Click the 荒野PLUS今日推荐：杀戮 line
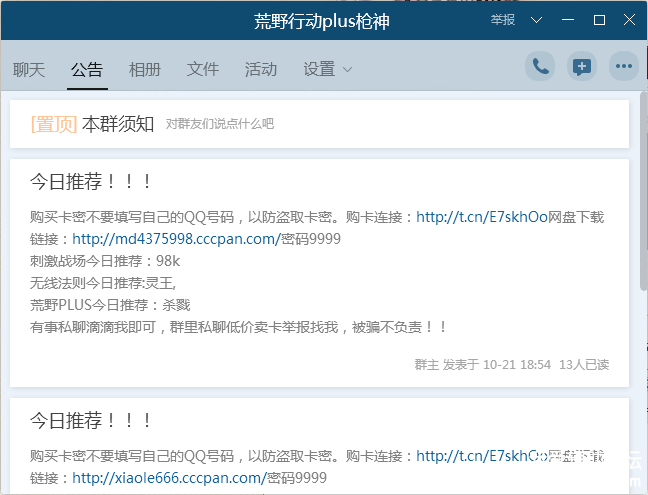Viewport: 648px width, 495px height. pyautogui.click(x=110, y=305)
